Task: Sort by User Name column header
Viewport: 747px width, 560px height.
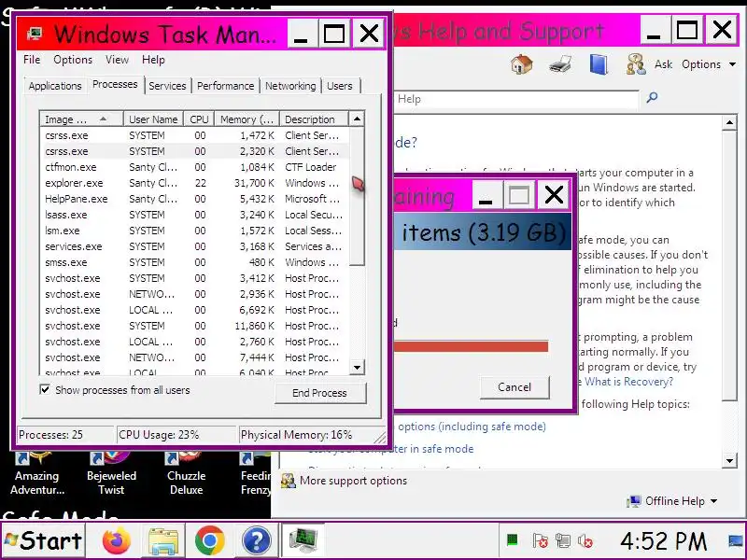Action: (153, 119)
